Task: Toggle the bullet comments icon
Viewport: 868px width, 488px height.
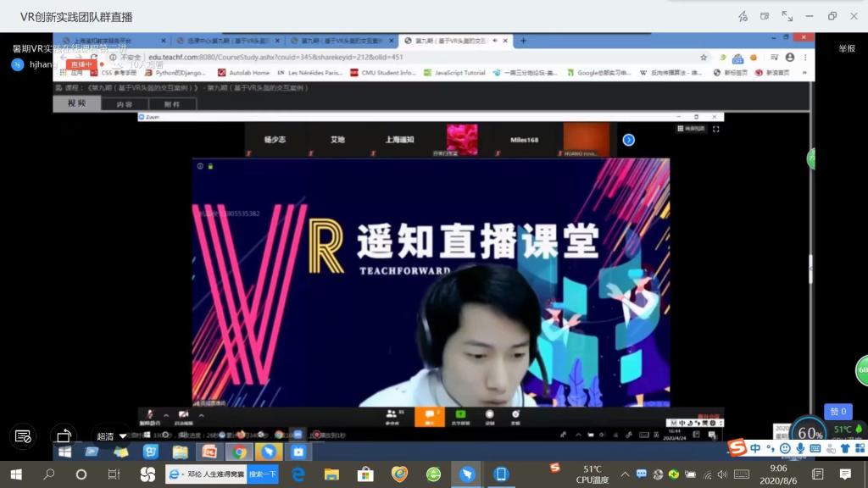Action: click(x=23, y=436)
